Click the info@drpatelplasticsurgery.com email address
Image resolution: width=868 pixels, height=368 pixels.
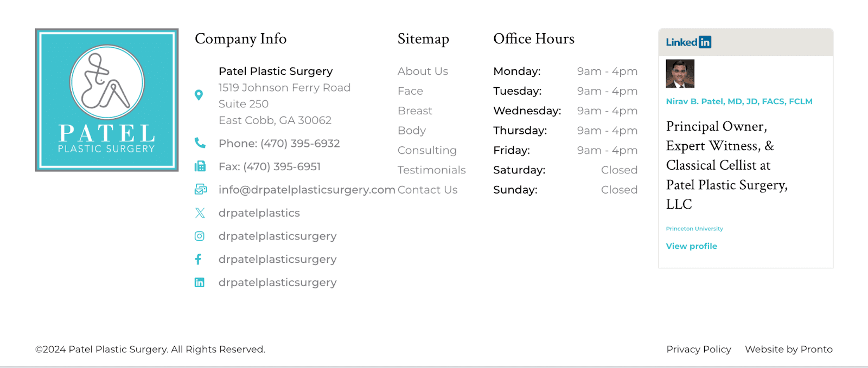[x=307, y=190]
